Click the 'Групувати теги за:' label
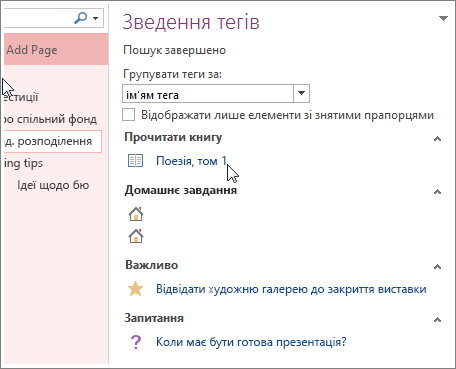 click(172, 74)
